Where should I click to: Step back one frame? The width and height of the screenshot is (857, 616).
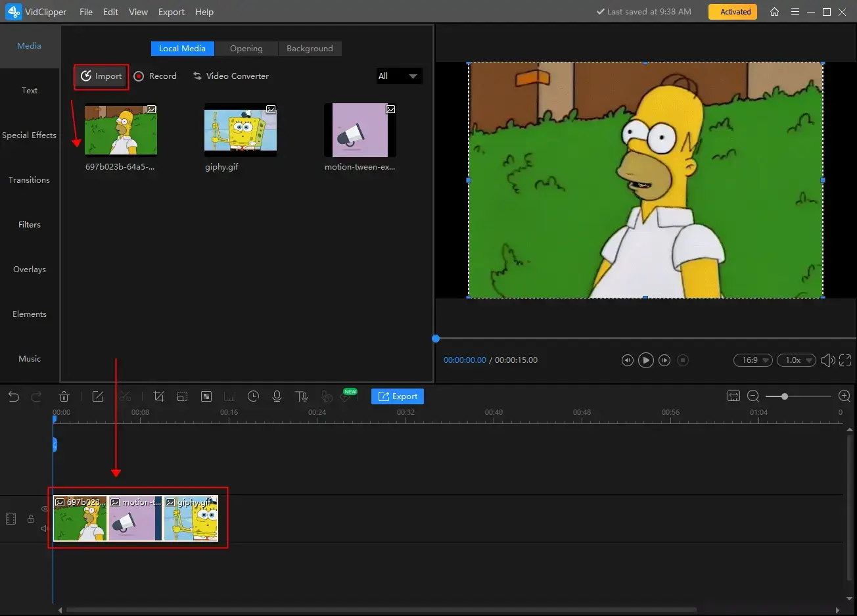coord(628,360)
